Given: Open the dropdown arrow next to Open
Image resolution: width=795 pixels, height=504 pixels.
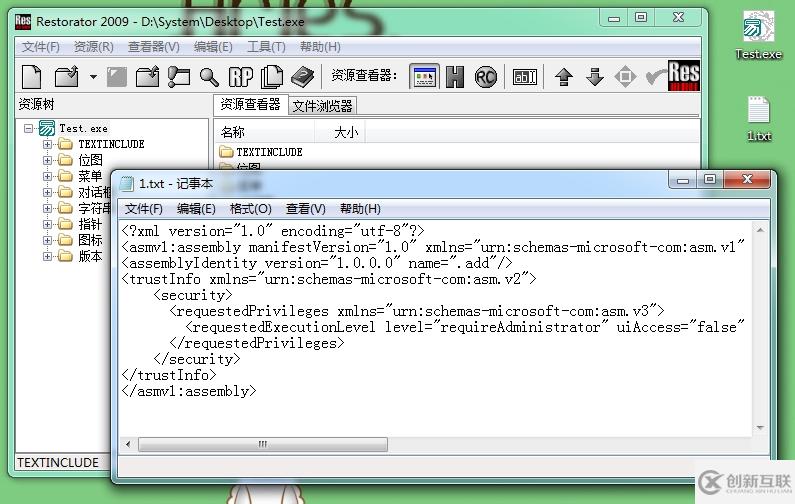Looking at the screenshot, I should pyautogui.click(x=93, y=77).
